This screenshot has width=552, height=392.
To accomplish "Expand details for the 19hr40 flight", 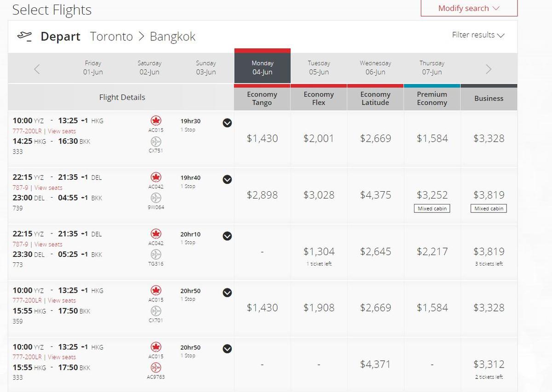I will tap(227, 179).
